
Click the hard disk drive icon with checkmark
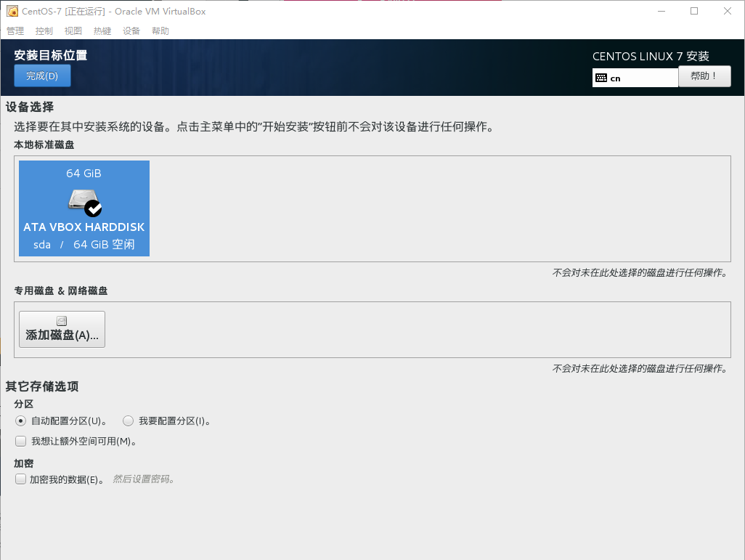click(x=84, y=200)
